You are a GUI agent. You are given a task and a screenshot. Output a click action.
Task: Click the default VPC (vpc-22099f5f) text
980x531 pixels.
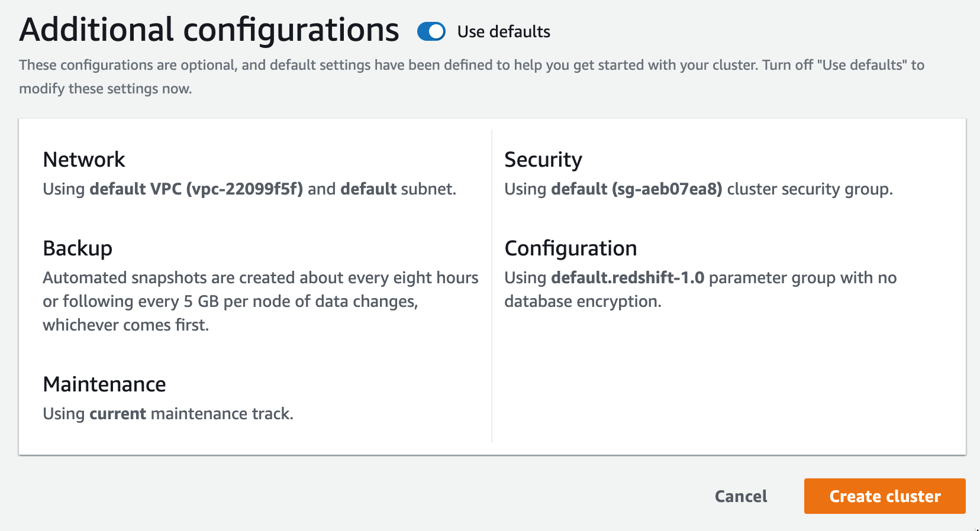pos(196,189)
